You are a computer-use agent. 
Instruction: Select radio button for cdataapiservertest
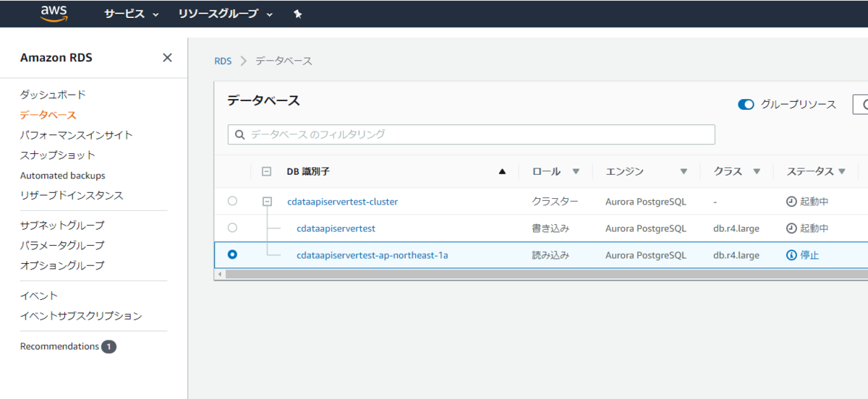point(232,228)
